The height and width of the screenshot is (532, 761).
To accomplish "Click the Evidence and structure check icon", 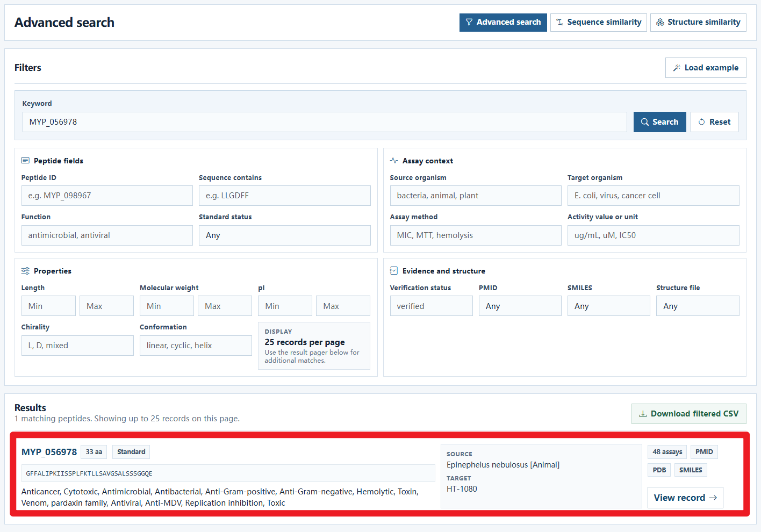I will pos(394,271).
